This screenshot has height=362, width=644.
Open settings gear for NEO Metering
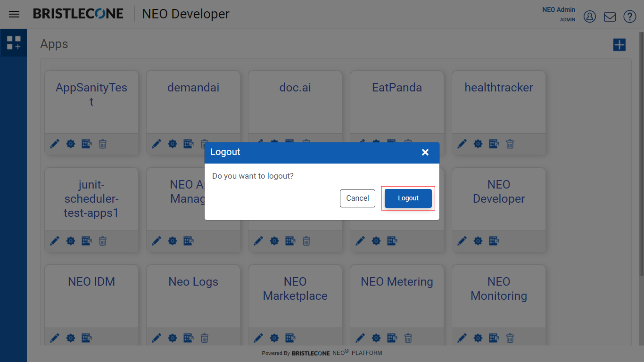point(376,338)
